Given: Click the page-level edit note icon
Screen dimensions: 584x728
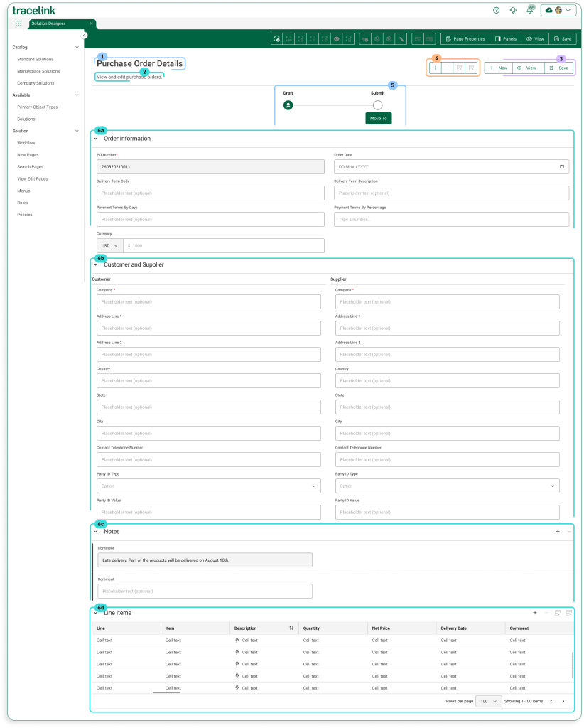Looking at the screenshot, I should (x=459, y=68).
